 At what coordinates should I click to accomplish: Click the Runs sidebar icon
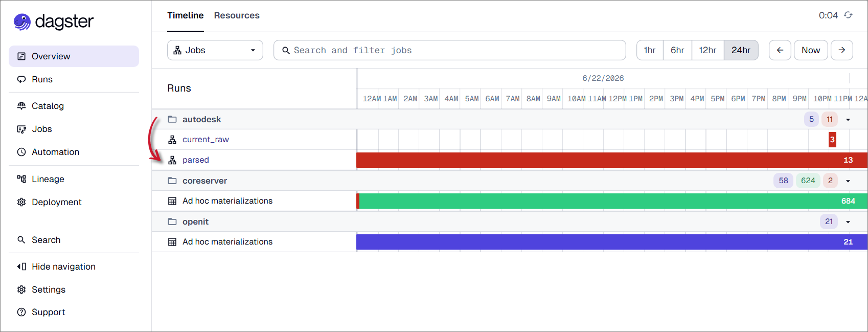(x=21, y=79)
